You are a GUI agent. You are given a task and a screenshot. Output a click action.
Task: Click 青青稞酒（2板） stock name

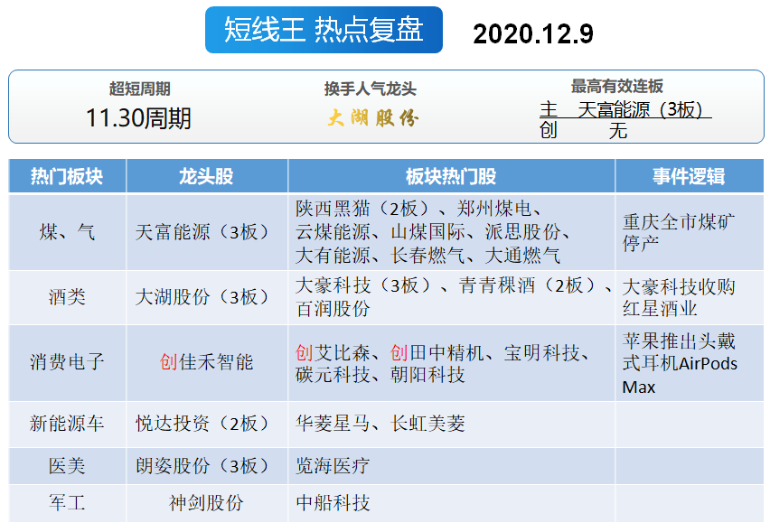(x=530, y=285)
